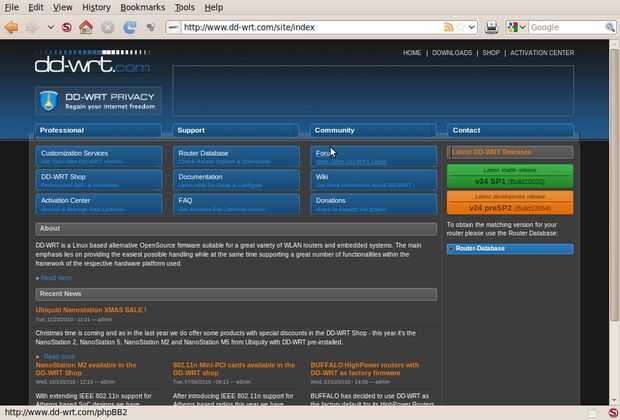Open the File menu
This screenshot has width=620, height=420.
[11, 8]
